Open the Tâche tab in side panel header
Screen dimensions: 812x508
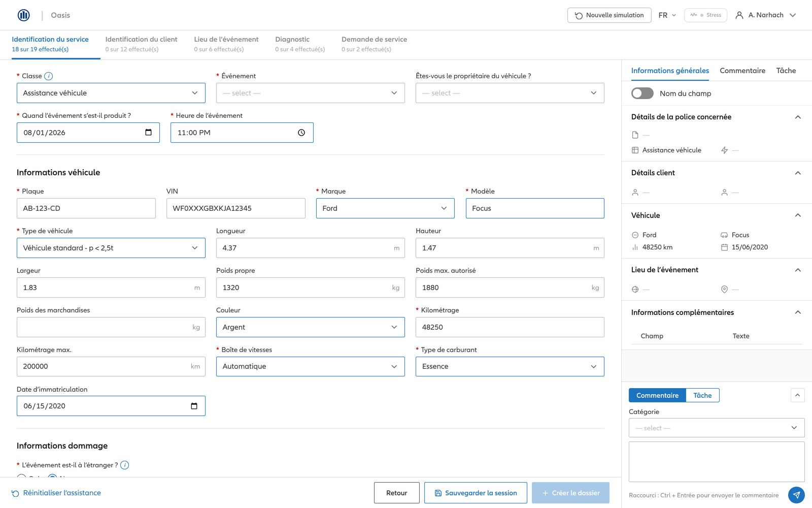(786, 71)
